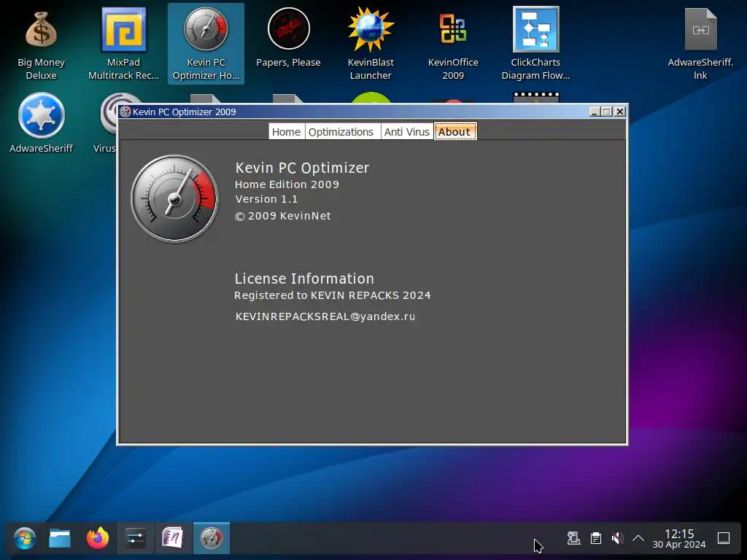
Task: Select the About tab
Action: click(455, 131)
